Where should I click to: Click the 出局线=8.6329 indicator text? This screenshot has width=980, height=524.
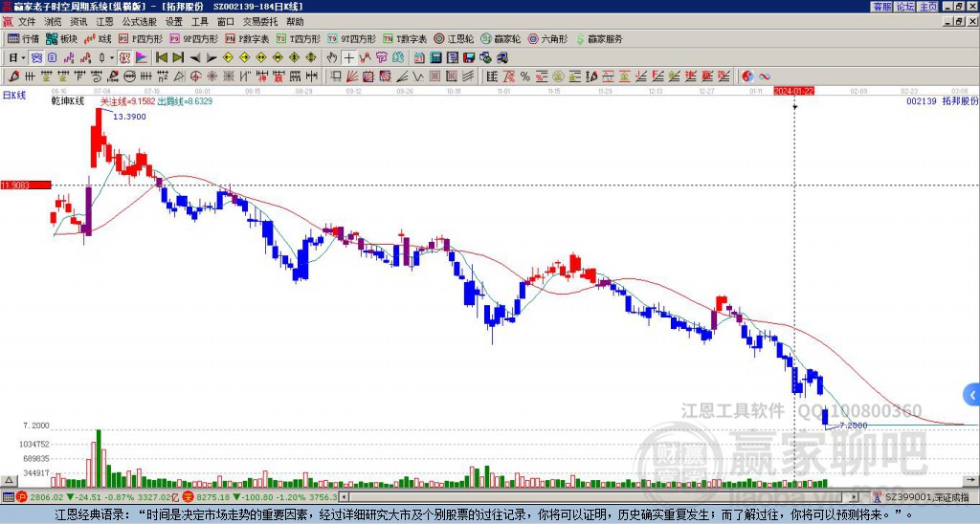click(x=185, y=100)
